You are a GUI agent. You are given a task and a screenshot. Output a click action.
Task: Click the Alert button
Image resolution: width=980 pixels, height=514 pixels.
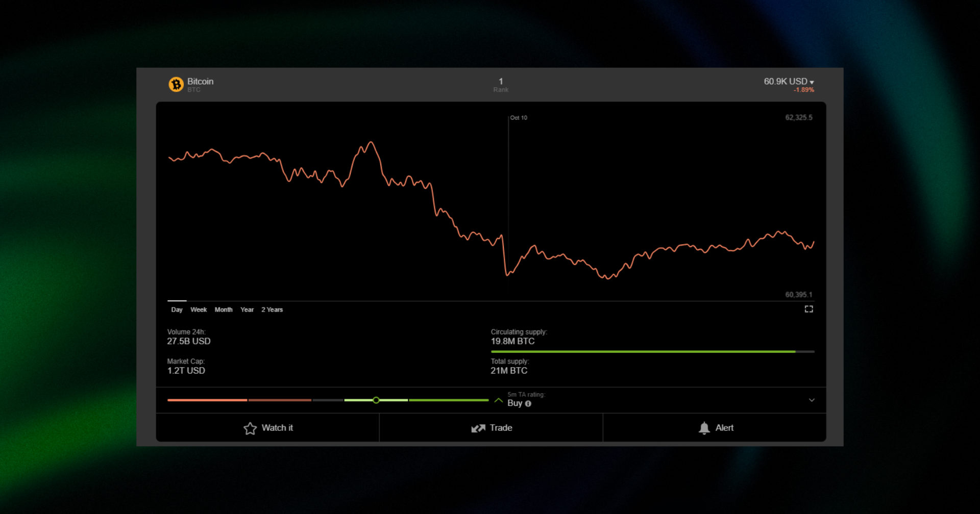pos(714,428)
